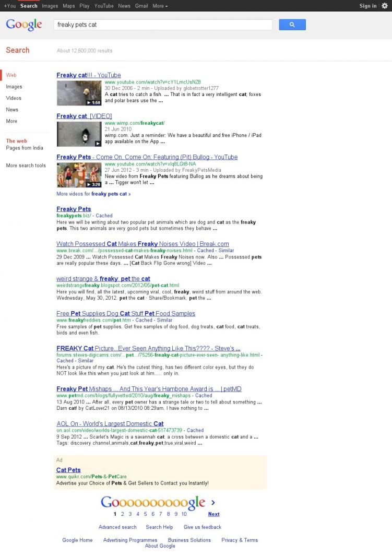
Task: Open the Freaky cat. [VIDEO] result
Action: pyautogui.click(x=84, y=116)
